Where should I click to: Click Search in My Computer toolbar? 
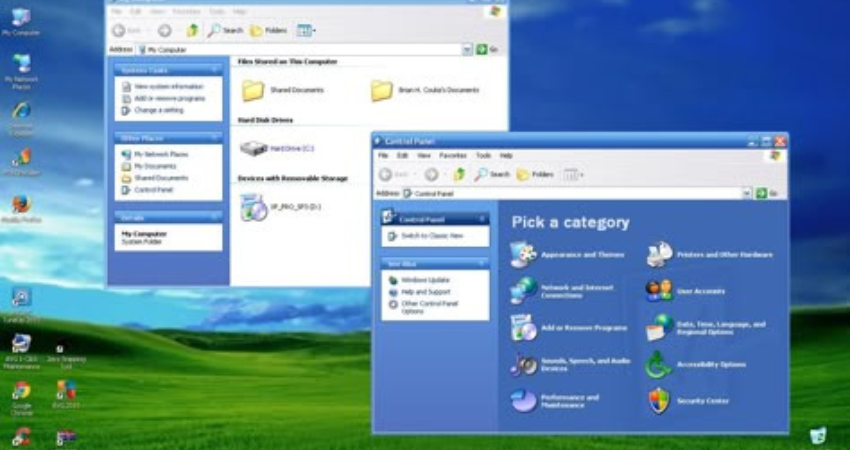(x=225, y=31)
